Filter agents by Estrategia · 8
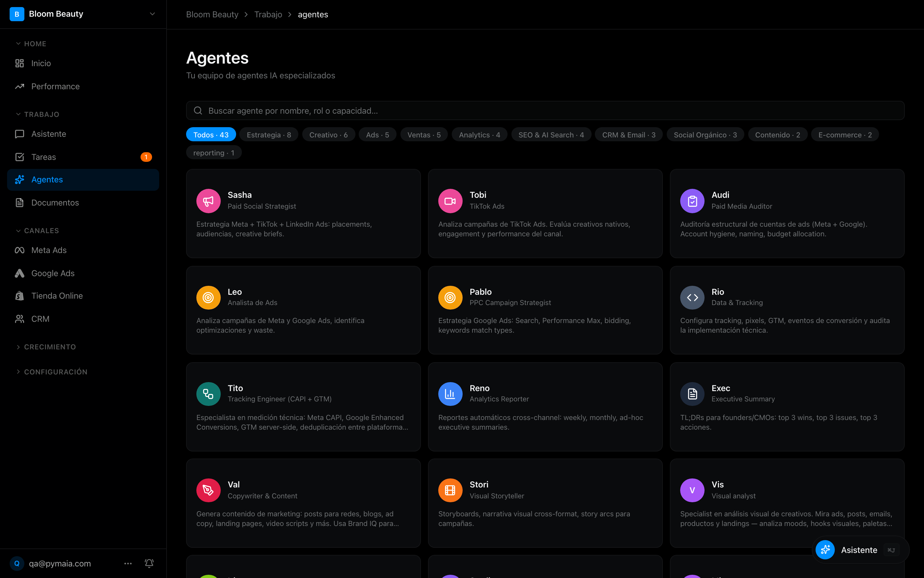The width and height of the screenshot is (924, 578). tap(269, 135)
